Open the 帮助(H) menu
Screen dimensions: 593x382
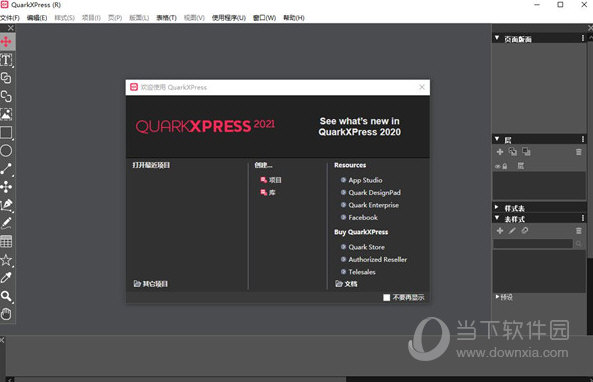pos(294,18)
